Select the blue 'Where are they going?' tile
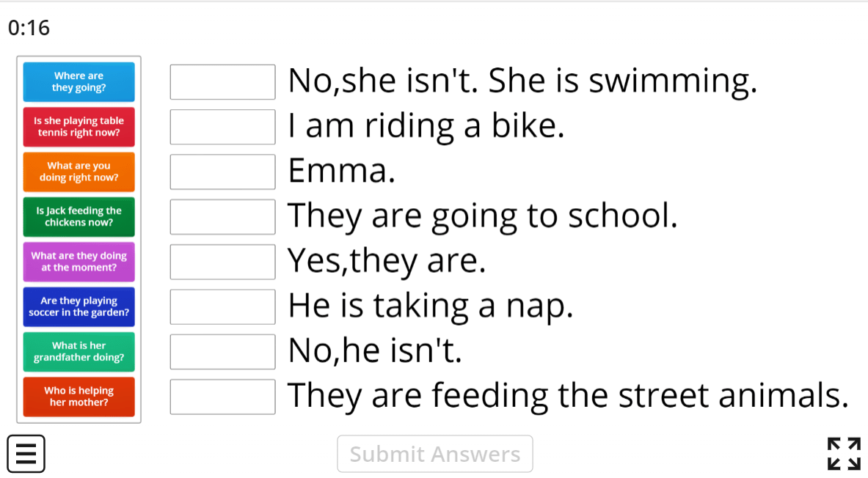868x478 pixels. [79, 81]
